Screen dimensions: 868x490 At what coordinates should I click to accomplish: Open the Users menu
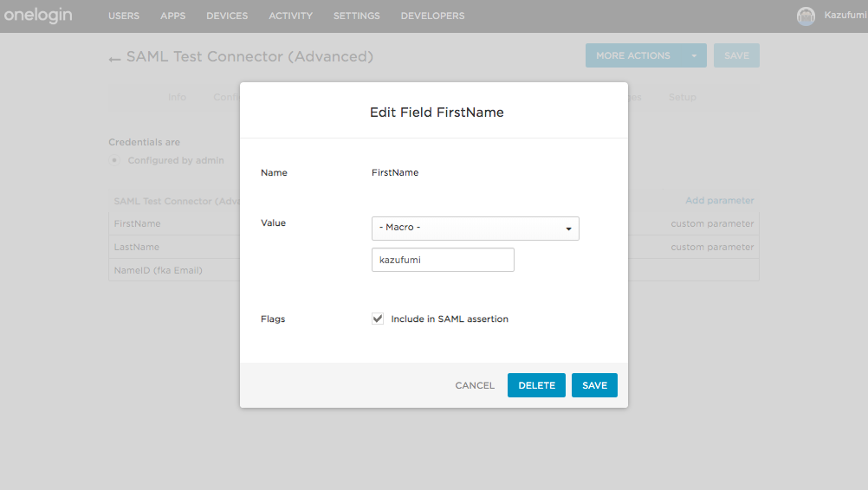[124, 16]
